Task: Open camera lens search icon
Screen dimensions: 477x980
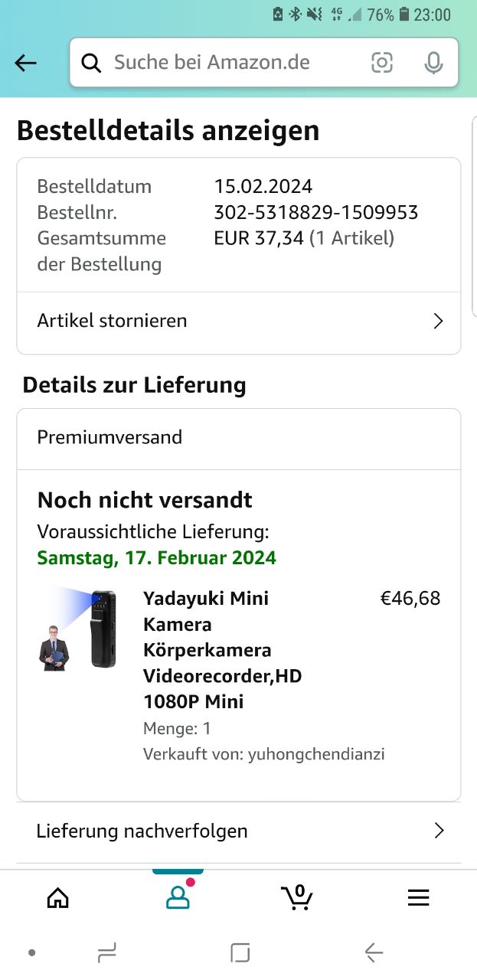Action: [381, 63]
